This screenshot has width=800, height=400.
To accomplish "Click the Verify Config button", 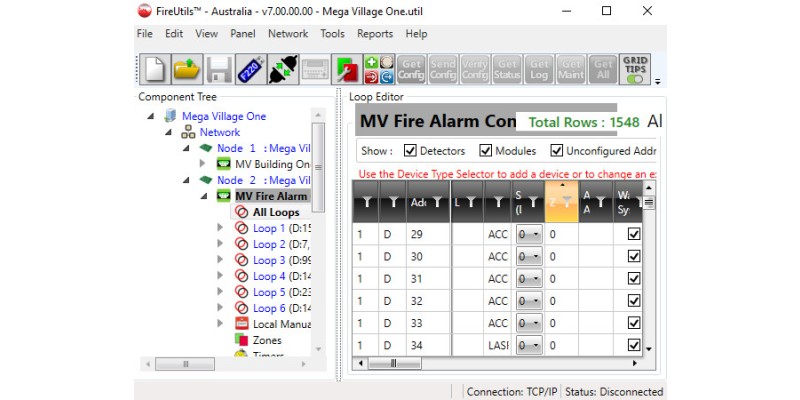I will click(474, 69).
